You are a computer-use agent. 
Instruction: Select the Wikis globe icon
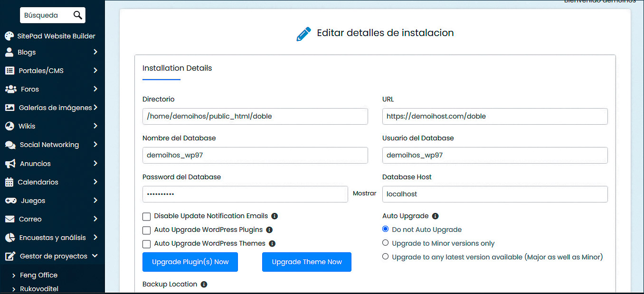point(9,126)
